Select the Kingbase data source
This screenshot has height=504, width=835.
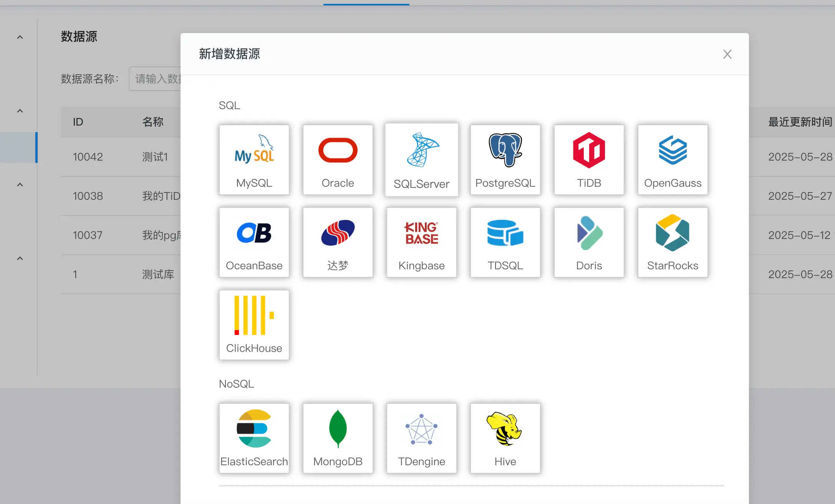click(x=421, y=242)
